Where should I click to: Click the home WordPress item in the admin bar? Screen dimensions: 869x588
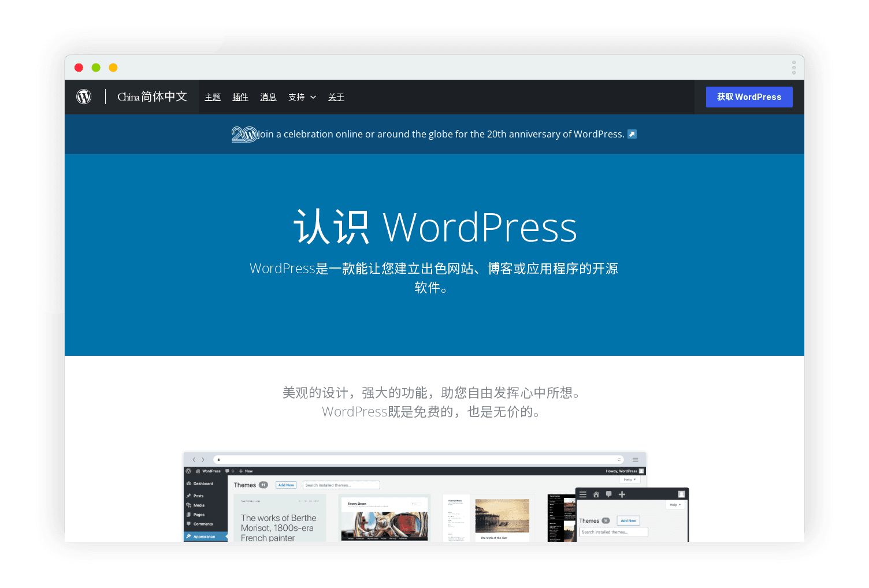(x=209, y=471)
